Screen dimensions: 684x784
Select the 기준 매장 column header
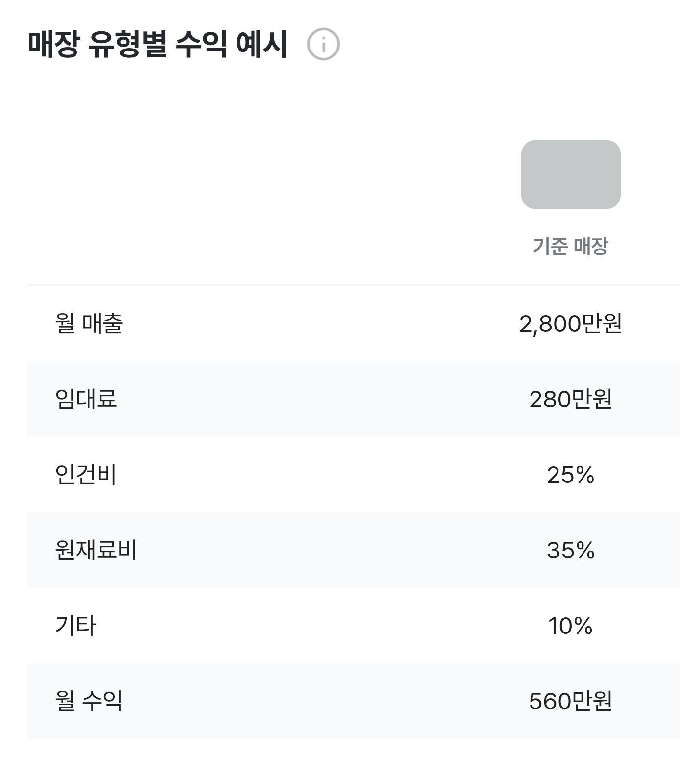point(571,246)
